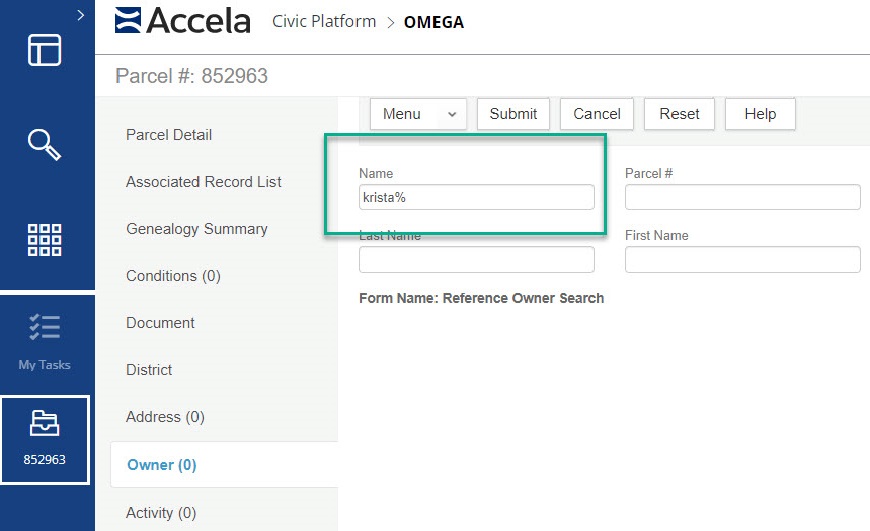
Task: View the Conditions (0) tab
Action: (x=173, y=276)
